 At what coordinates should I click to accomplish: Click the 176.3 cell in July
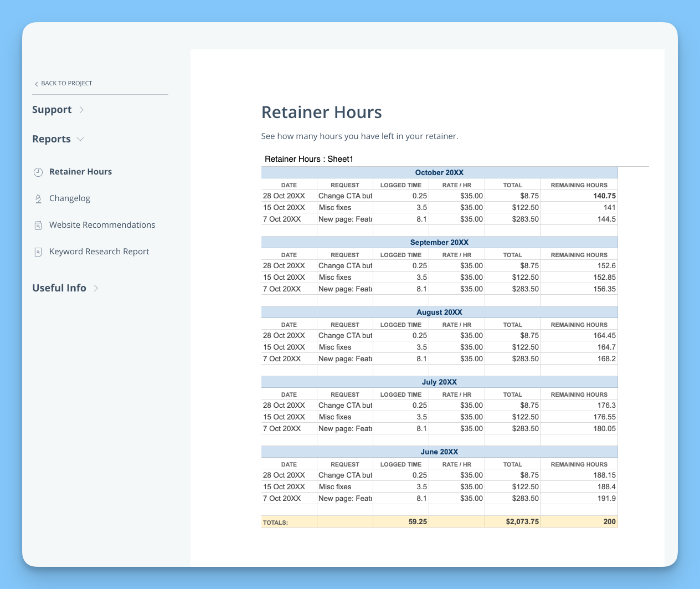pos(579,405)
